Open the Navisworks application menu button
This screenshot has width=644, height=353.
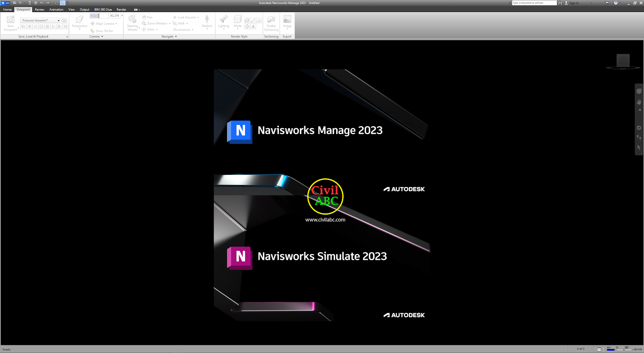click(x=6, y=3)
